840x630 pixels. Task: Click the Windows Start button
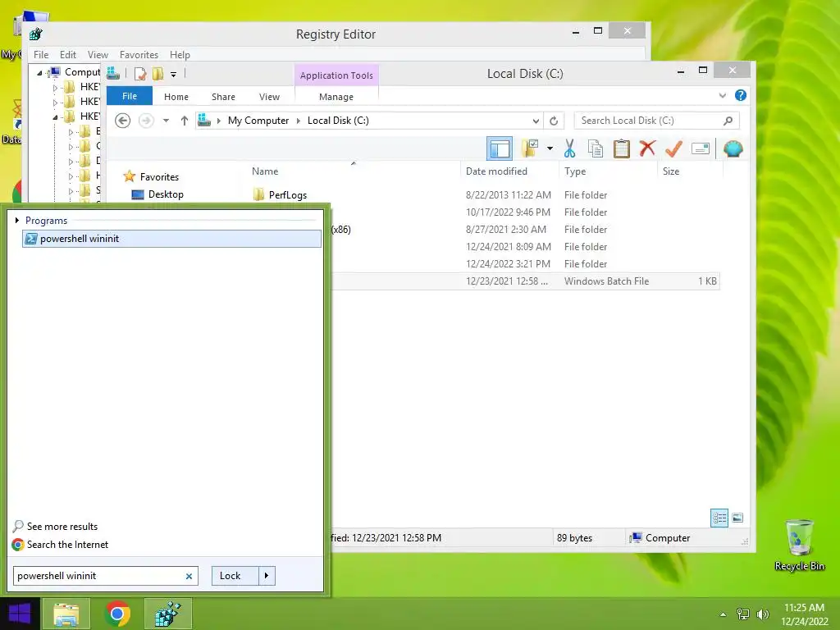[20, 614]
